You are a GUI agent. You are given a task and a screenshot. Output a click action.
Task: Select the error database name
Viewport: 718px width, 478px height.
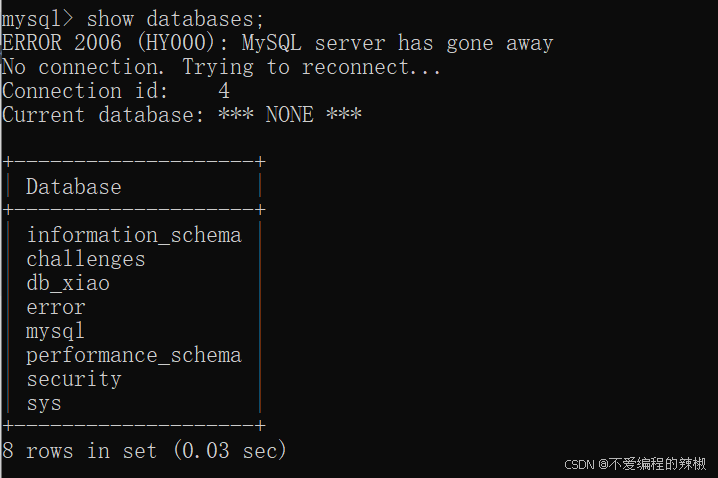click(x=56, y=307)
